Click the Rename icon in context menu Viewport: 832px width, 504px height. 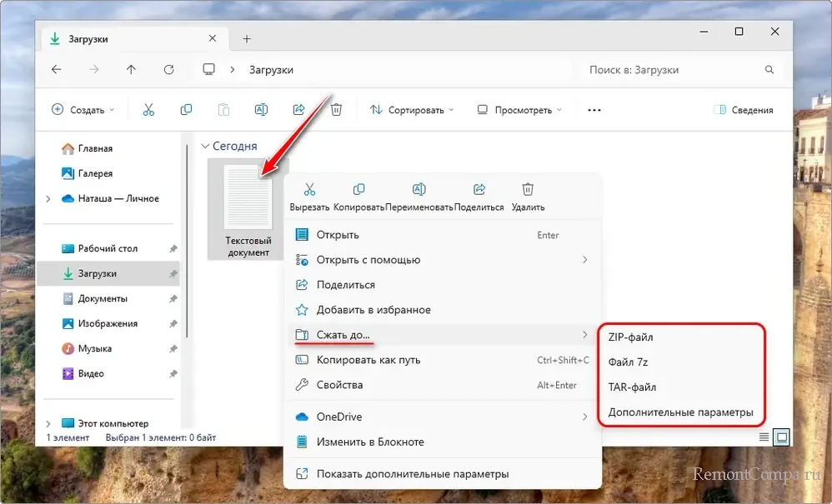(x=419, y=190)
